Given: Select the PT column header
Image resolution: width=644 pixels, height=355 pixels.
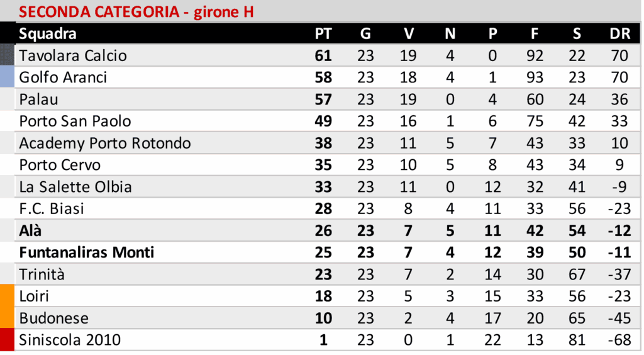Looking at the screenshot, I should pyautogui.click(x=323, y=34).
